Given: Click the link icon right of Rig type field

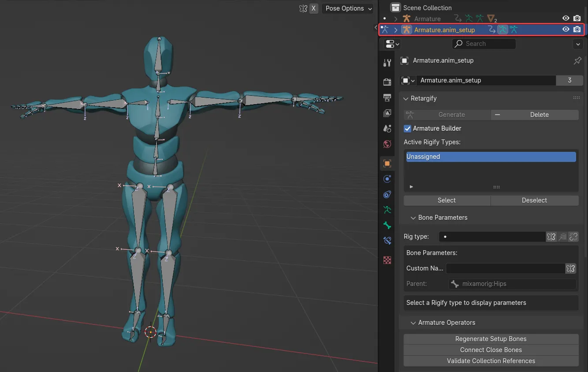Looking at the screenshot, I should [x=573, y=237].
